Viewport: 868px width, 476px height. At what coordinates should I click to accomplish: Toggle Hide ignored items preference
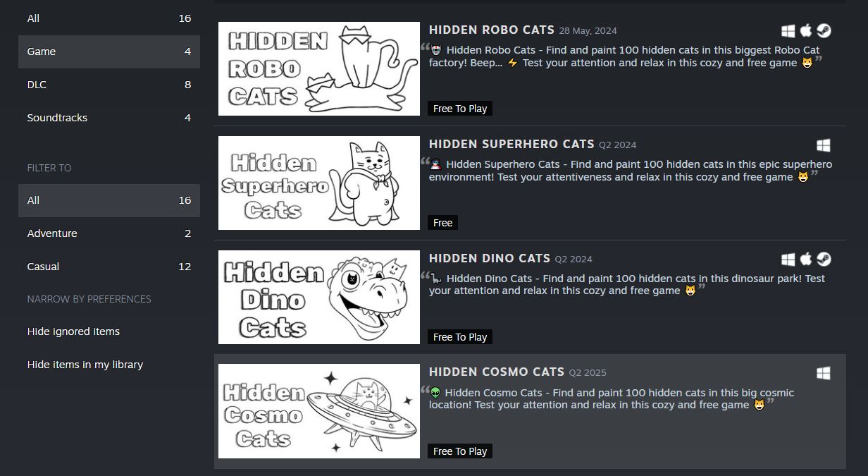point(73,331)
